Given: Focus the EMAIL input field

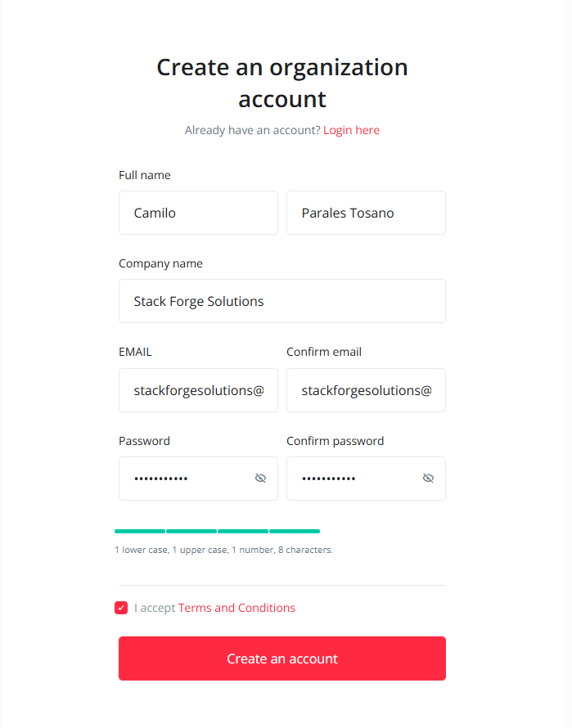Looking at the screenshot, I should tap(198, 390).
